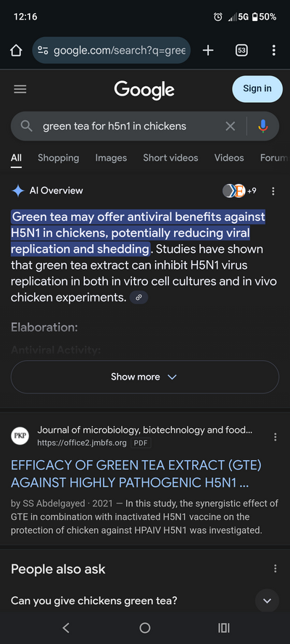Switch to the Images tab
This screenshot has height=644, width=290.
tap(111, 158)
